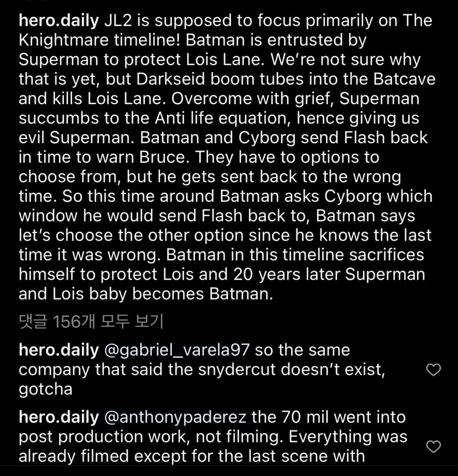The image size is (458, 476).
Task: Open the @anthonypaderez mentioned profile
Action: click(x=175, y=417)
